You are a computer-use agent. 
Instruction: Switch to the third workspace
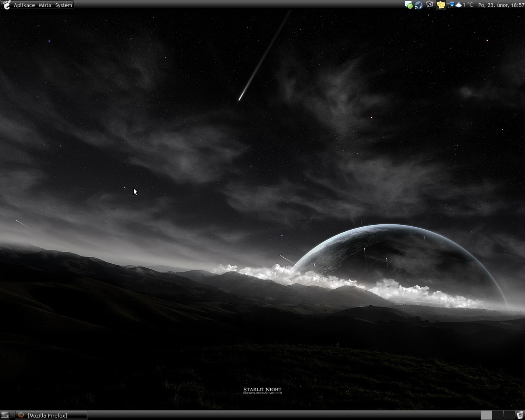pos(509,415)
